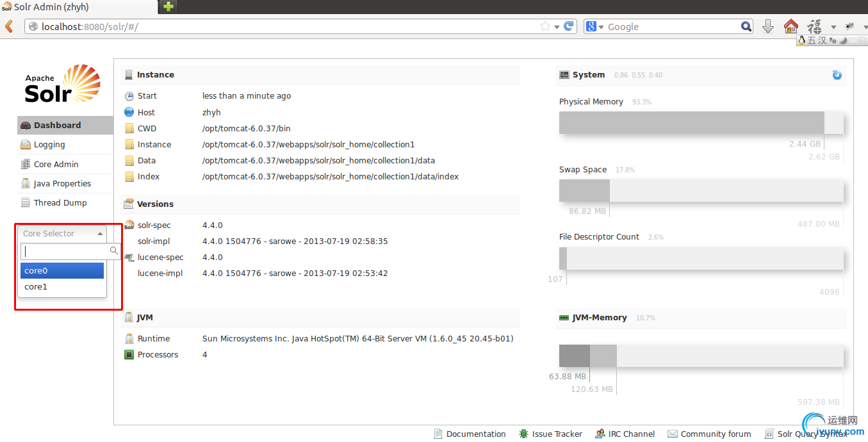This screenshot has width=868, height=442.
Task: Click the processor chip icon beside Processors
Action: click(x=129, y=354)
